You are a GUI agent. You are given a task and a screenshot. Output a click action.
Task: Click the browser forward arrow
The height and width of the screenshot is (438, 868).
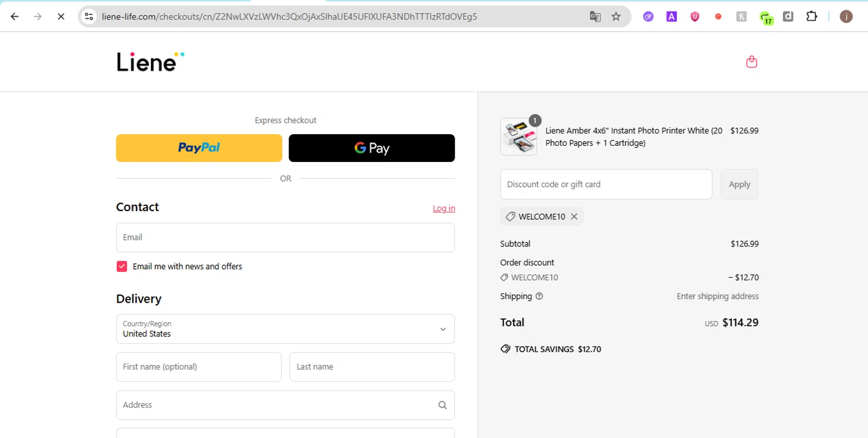pyautogui.click(x=38, y=17)
